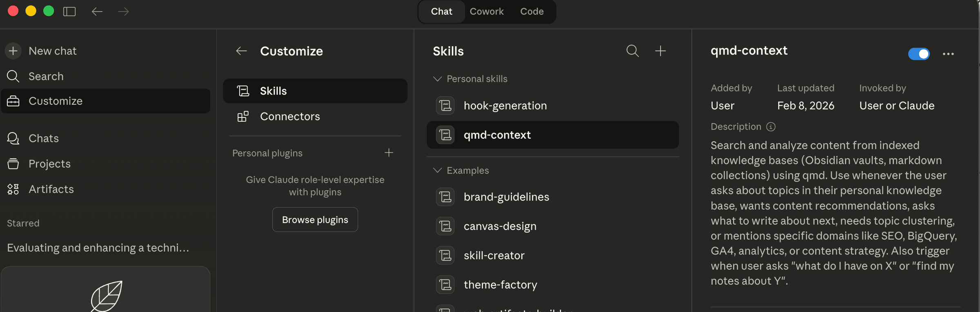Switch to the Cowork tab
The image size is (980, 312).
[486, 11]
